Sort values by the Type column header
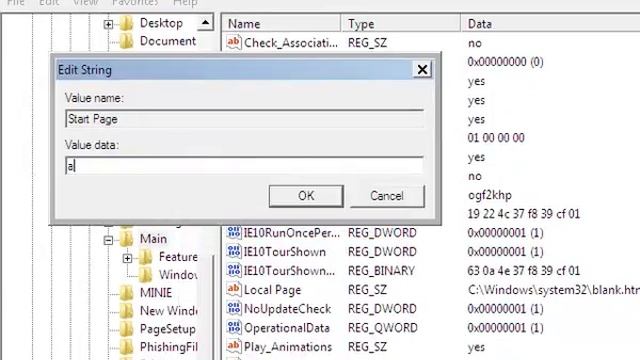Screen dimensions: 640x360 pos(400,24)
